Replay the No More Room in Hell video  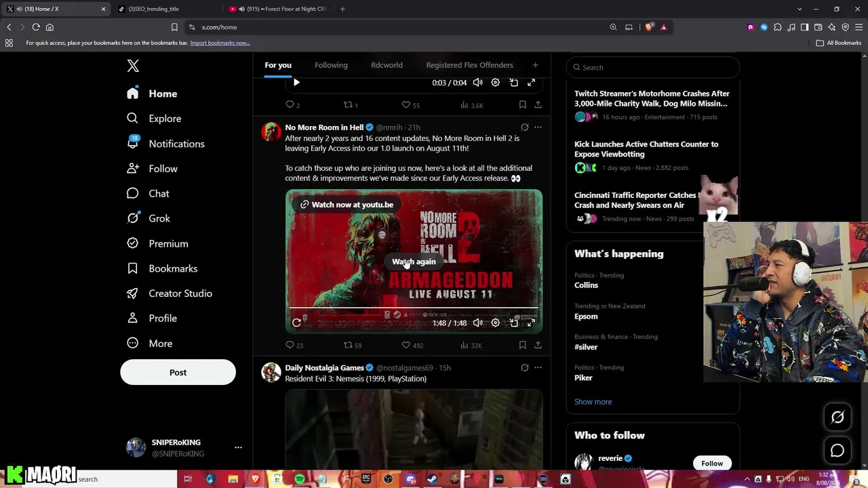tap(296, 323)
